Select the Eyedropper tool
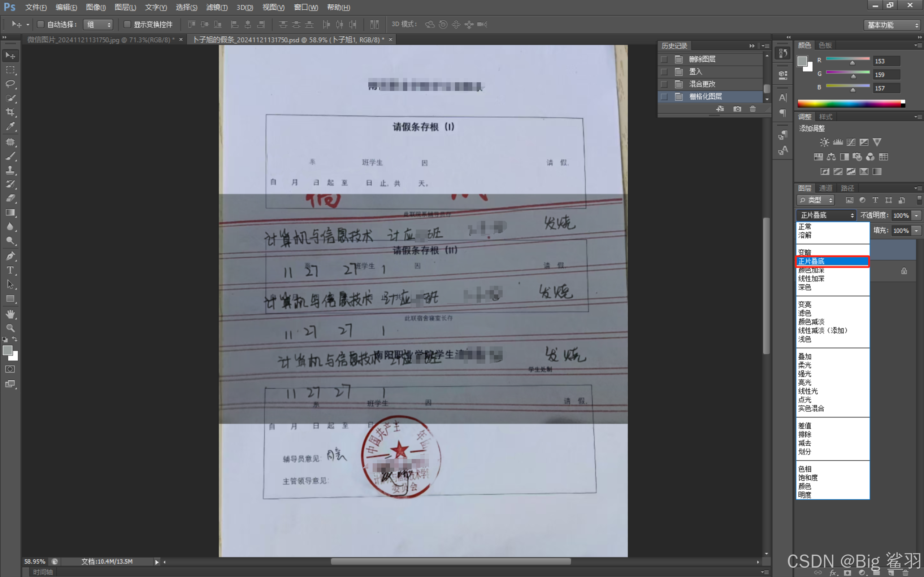The height and width of the screenshot is (577, 924). pyautogui.click(x=10, y=126)
